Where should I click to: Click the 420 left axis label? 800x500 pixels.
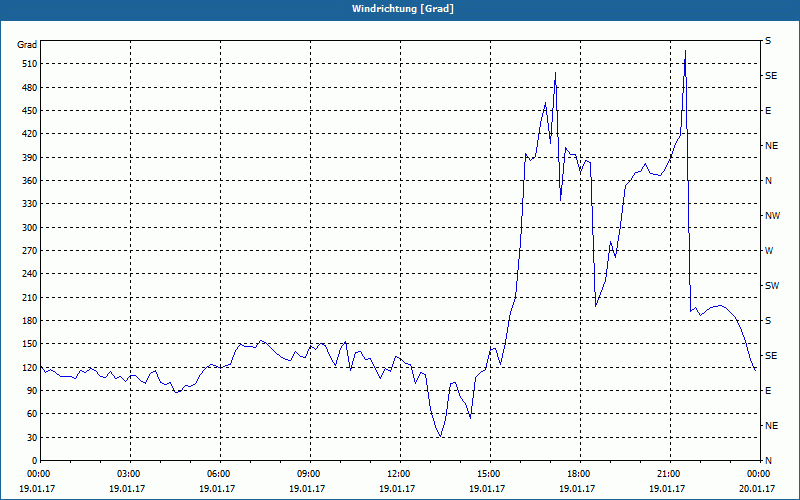[30, 134]
